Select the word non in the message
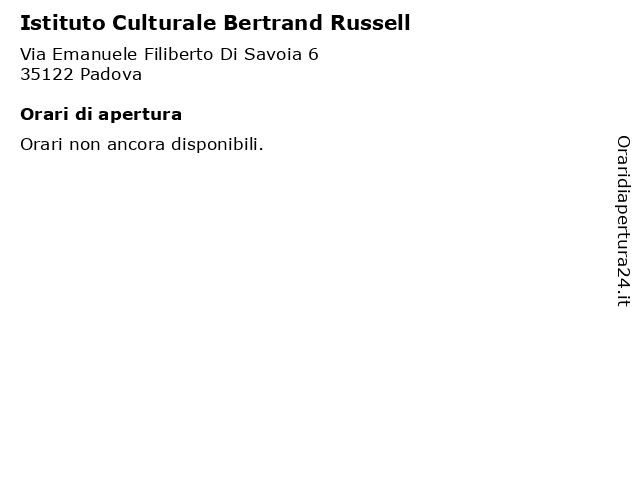 (x=84, y=146)
